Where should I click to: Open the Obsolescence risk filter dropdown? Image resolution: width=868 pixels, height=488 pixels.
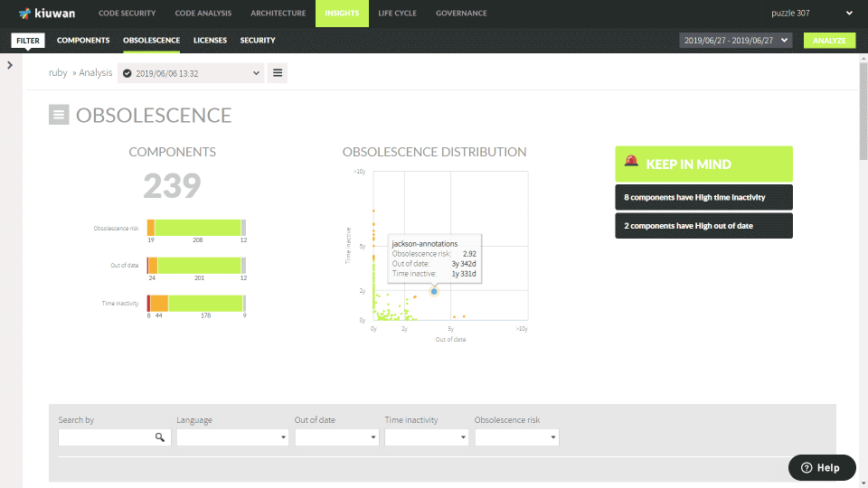(516, 437)
